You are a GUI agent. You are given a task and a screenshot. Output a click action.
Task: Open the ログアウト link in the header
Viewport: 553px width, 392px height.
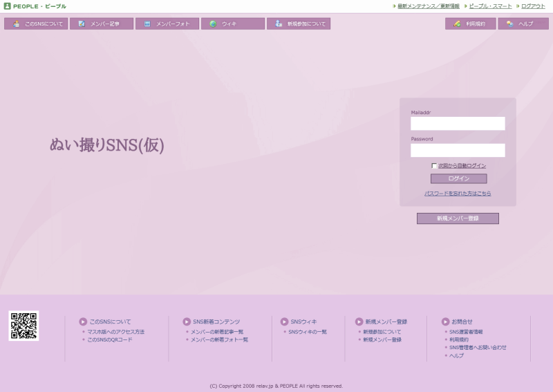pos(533,6)
